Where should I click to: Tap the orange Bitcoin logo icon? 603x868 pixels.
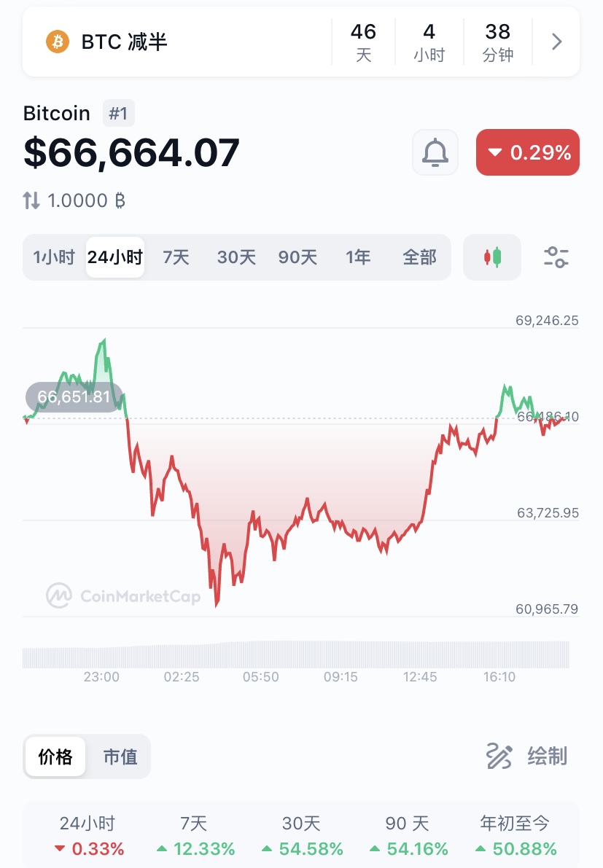pos(57,42)
